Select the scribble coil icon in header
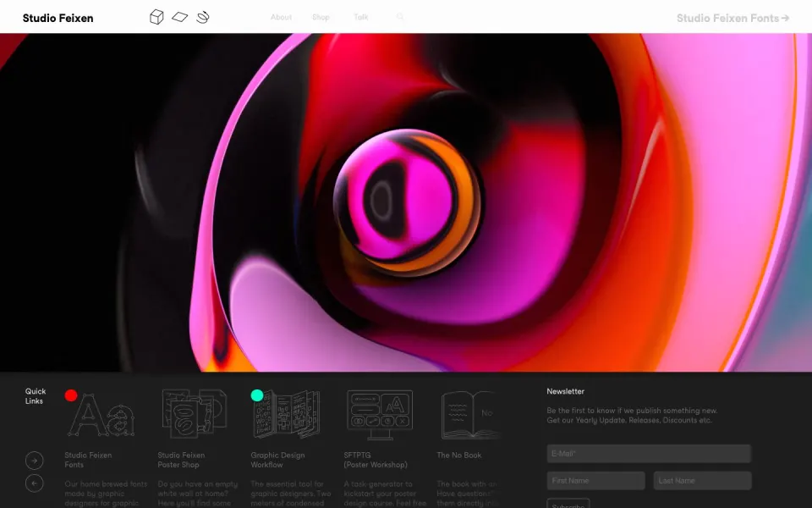 click(x=202, y=17)
